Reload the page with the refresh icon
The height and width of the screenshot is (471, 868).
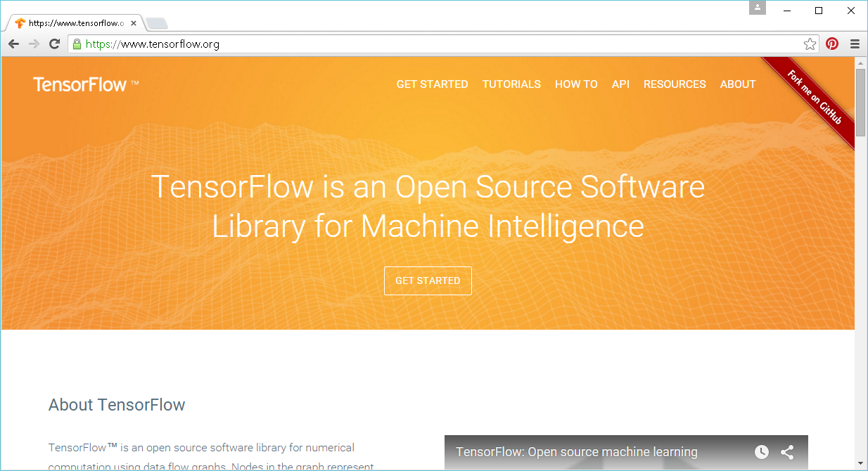[x=54, y=44]
